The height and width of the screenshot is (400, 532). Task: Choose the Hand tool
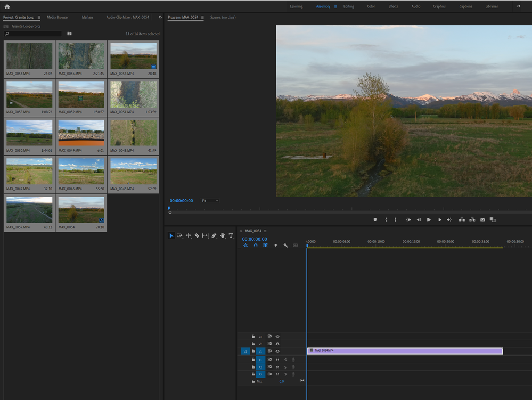(223, 235)
